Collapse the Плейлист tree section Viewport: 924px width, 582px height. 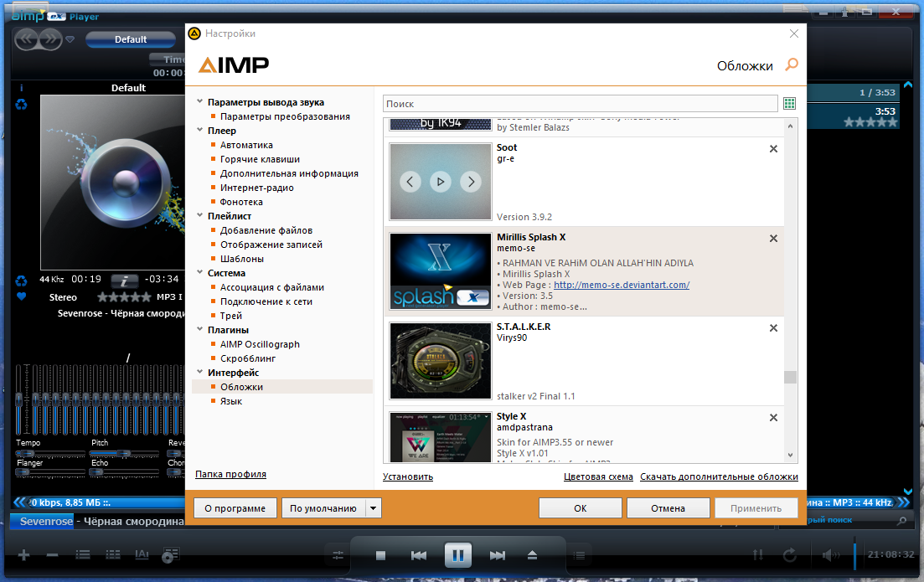[199, 215]
